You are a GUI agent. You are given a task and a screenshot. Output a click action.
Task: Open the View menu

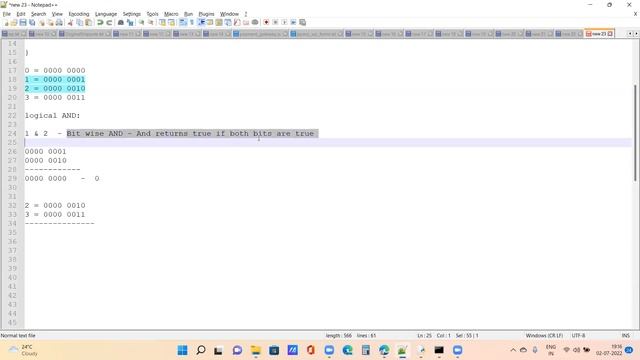57,14
